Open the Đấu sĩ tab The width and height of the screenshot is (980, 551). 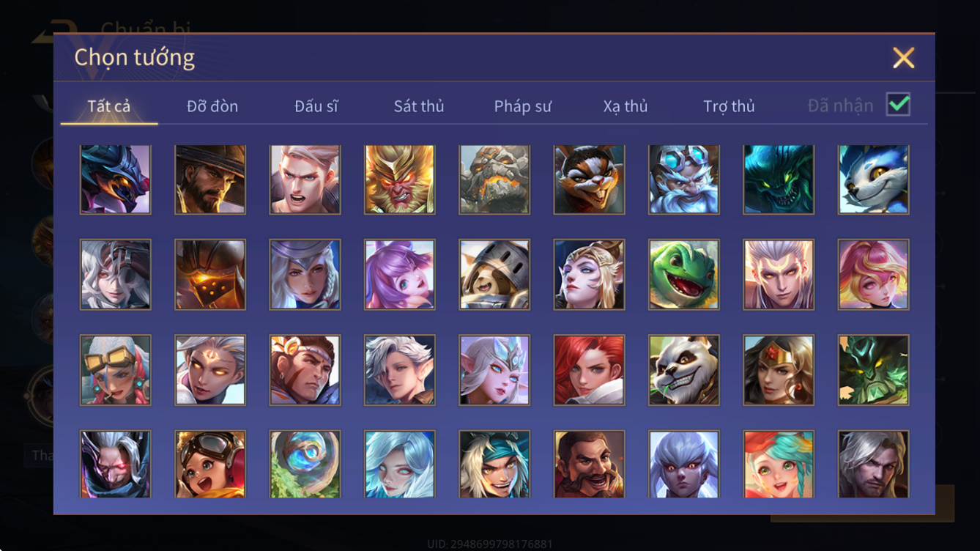(316, 106)
